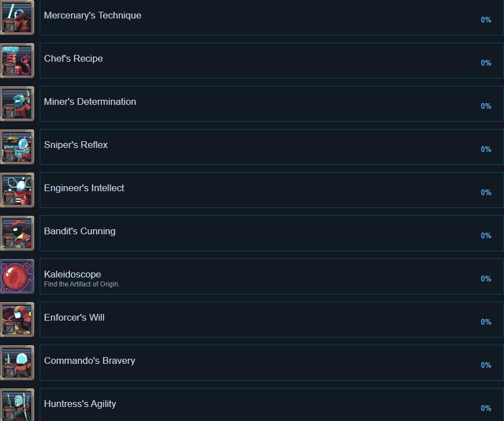Click the Mercenary's Technique title text
This screenshot has width=504, height=421.
pos(92,16)
